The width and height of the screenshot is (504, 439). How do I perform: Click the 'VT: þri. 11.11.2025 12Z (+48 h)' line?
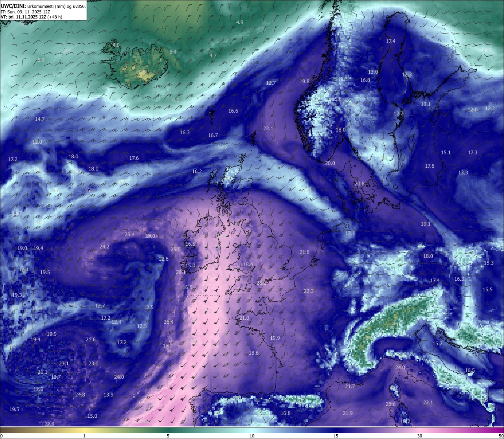pos(31,17)
